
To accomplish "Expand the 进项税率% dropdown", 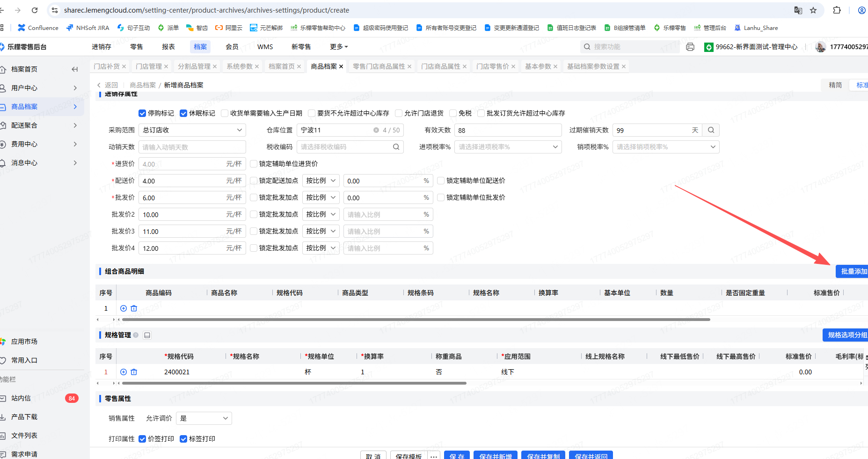I will pyautogui.click(x=508, y=147).
